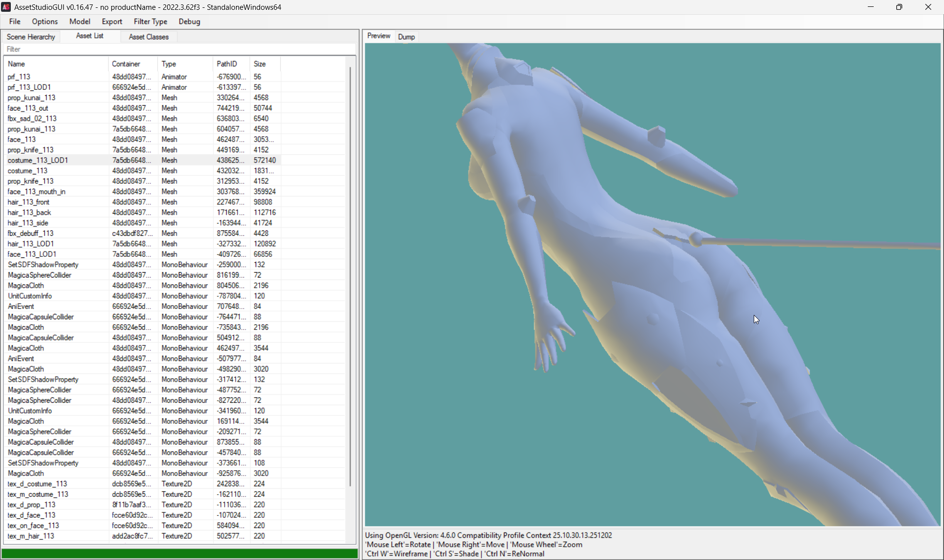Open the File menu
944x560 pixels.
coord(15,22)
